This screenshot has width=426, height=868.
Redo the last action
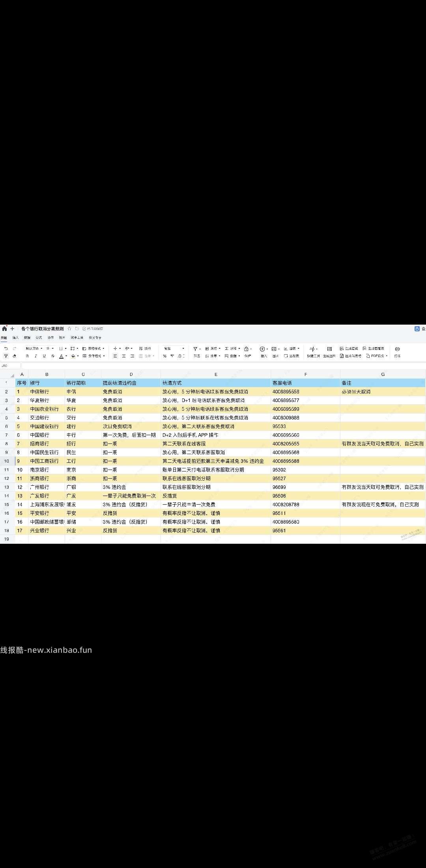[x=15, y=349]
